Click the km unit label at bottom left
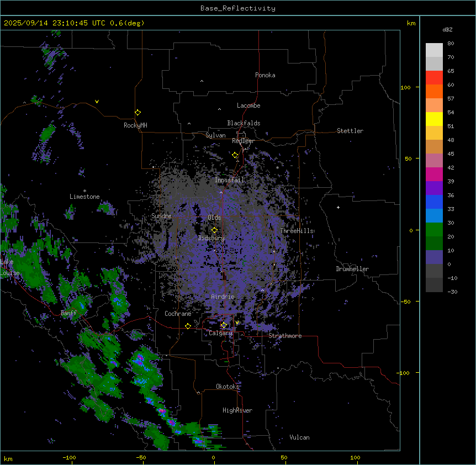The width and height of the screenshot is (476, 465). (8, 458)
